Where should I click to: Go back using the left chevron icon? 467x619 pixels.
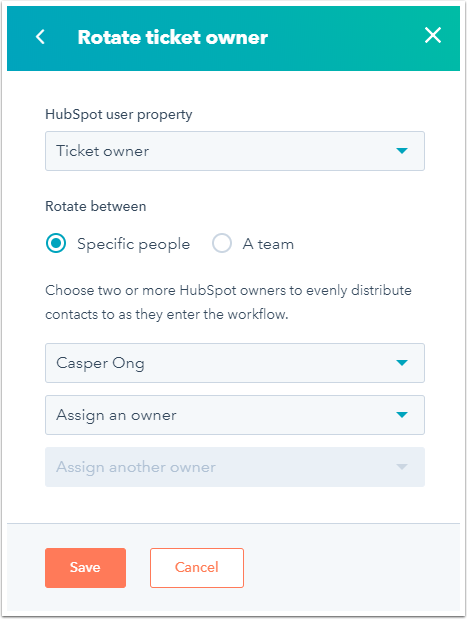click(40, 37)
